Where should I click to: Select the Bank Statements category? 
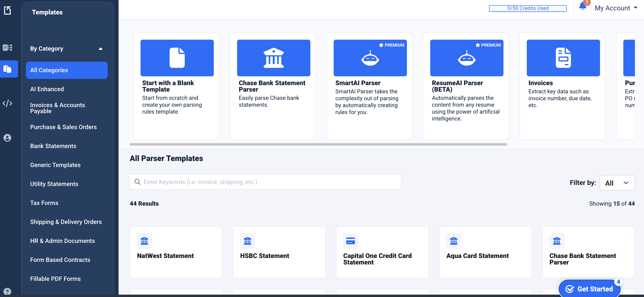tap(53, 146)
